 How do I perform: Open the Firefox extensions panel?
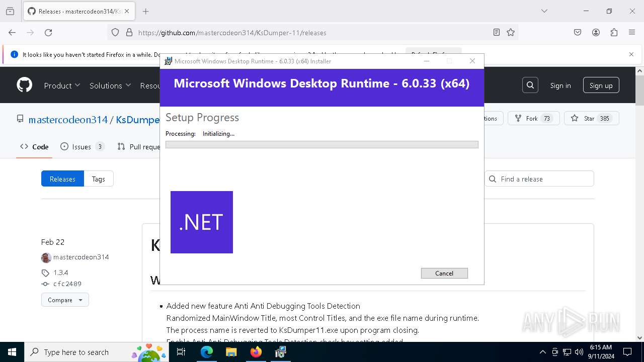click(x=614, y=32)
